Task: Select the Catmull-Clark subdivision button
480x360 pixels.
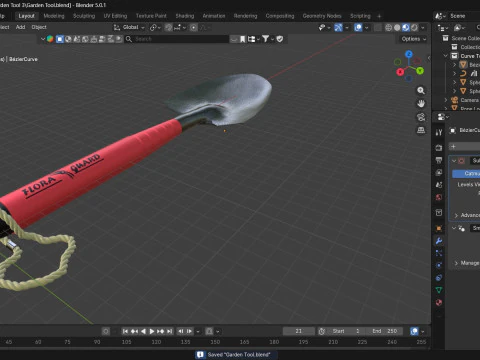Action: (466, 173)
